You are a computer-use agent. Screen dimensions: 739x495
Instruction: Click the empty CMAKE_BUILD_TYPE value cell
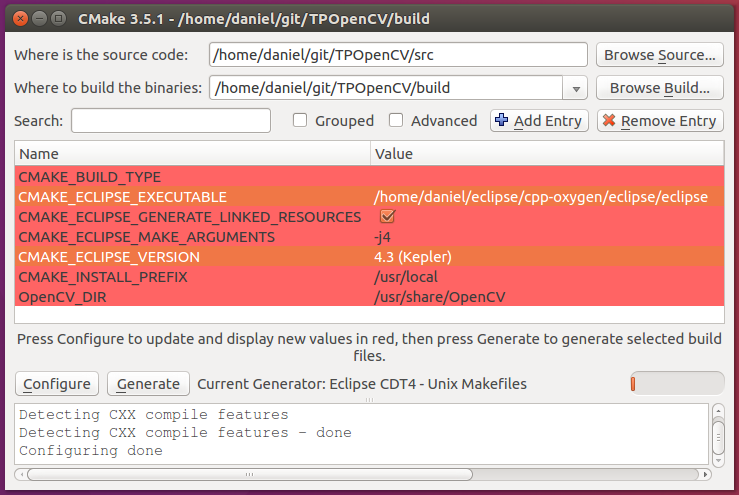point(547,177)
